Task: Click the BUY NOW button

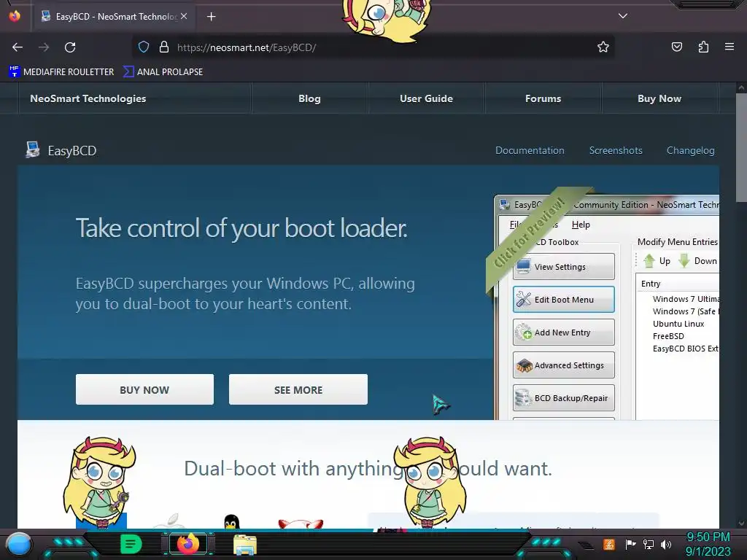Action: coord(144,389)
